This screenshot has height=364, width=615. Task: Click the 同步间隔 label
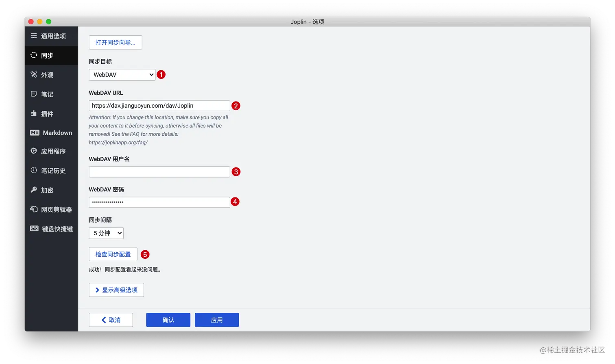100,220
